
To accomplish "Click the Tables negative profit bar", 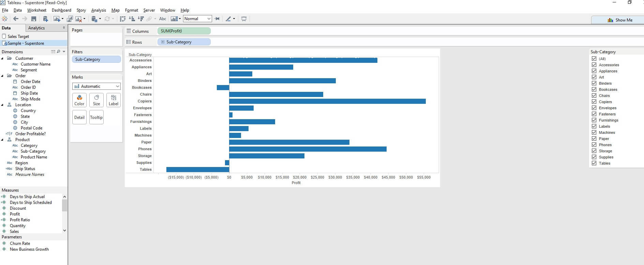I will coord(198,169).
